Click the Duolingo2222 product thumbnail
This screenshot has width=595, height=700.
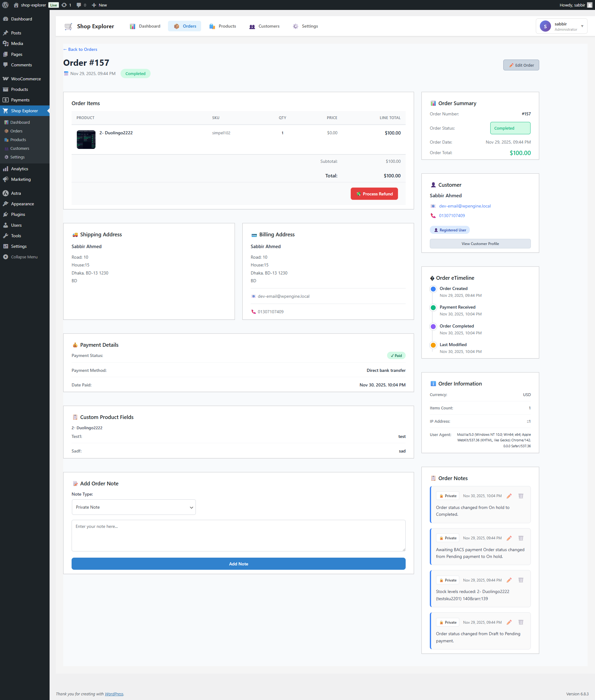[x=86, y=139]
